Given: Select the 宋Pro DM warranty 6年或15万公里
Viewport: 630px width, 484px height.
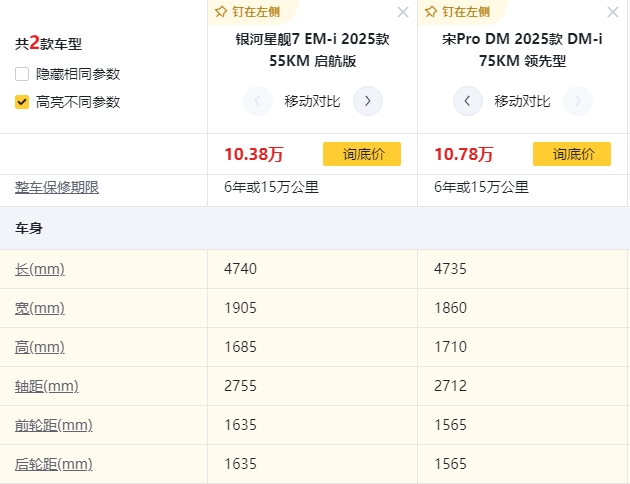Looking at the screenshot, I should [x=481, y=187].
